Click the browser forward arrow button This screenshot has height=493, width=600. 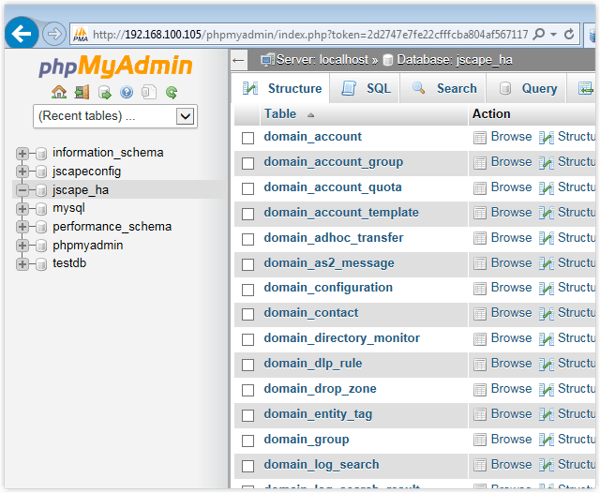pyautogui.click(x=54, y=34)
